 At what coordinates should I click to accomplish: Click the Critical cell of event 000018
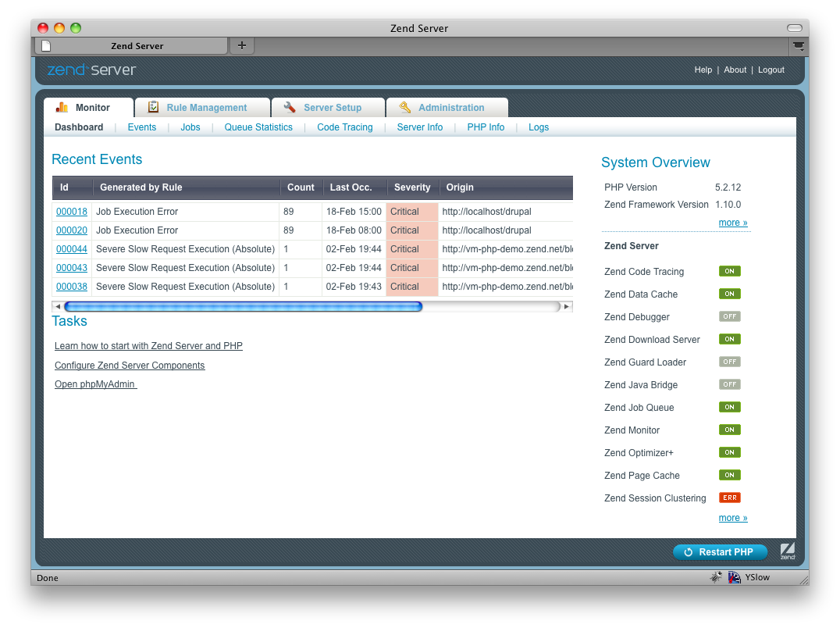click(412, 211)
